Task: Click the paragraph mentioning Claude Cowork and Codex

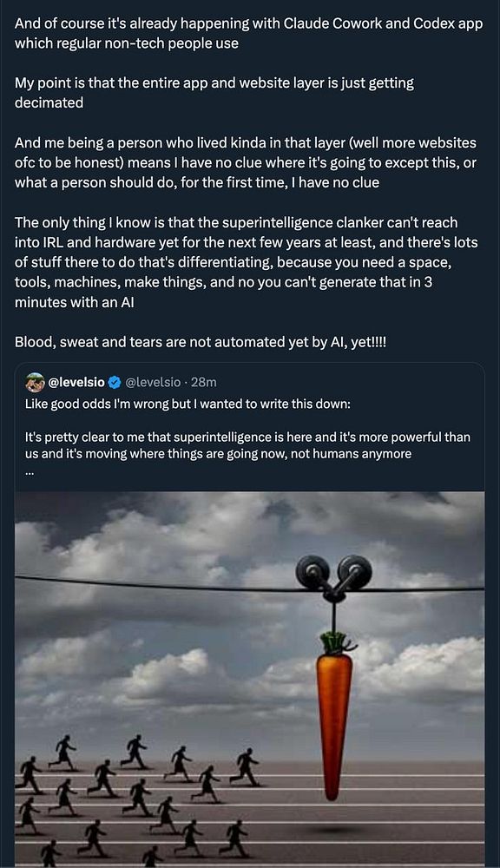Action: [x=248, y=33]
